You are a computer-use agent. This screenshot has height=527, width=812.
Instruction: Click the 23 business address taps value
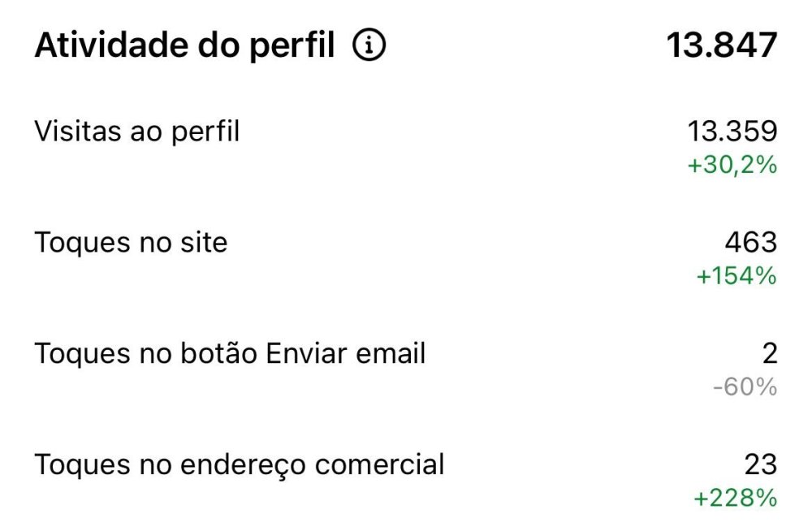coord(761,465)
